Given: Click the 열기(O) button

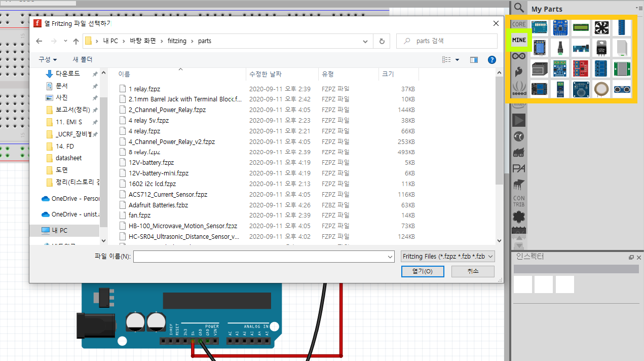Looking at the screenshot, I should click(423, 271).
